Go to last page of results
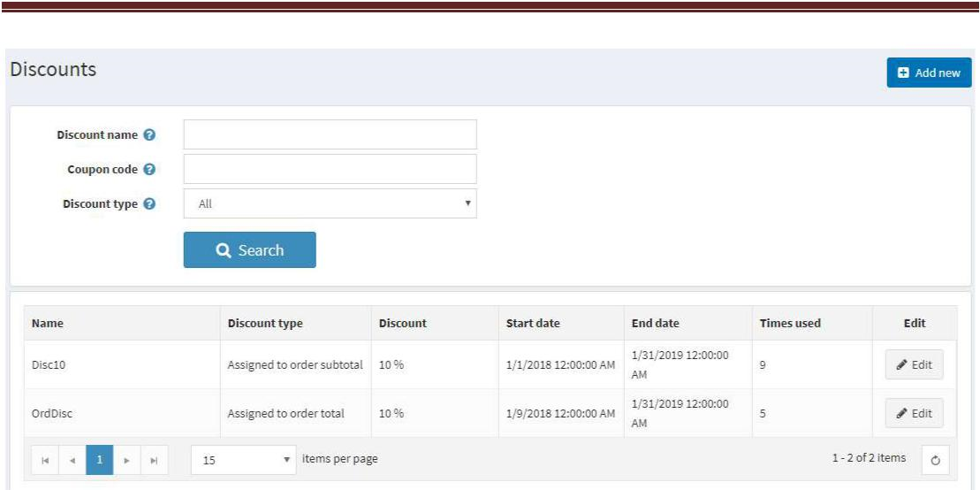The image size is (980, 490). click(x=155, y=460)
